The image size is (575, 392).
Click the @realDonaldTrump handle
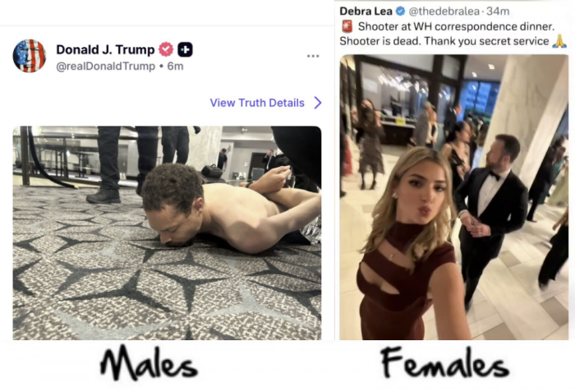point(106,67)
